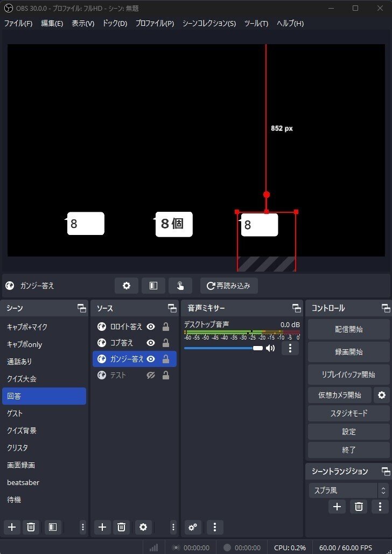Viewport: 392px width, 554px height.
Task: Open デスクトップ音声 three-dot menu
Action: pos(290,348)
